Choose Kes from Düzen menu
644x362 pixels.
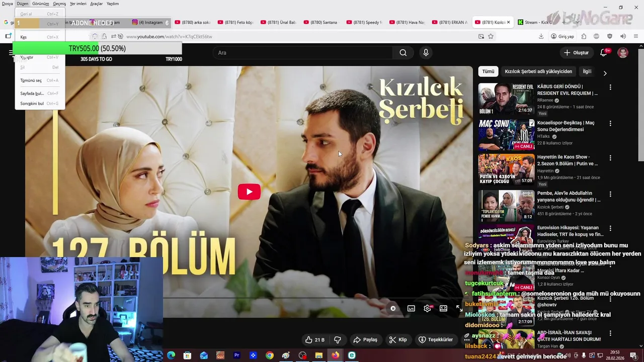point(39,37)
